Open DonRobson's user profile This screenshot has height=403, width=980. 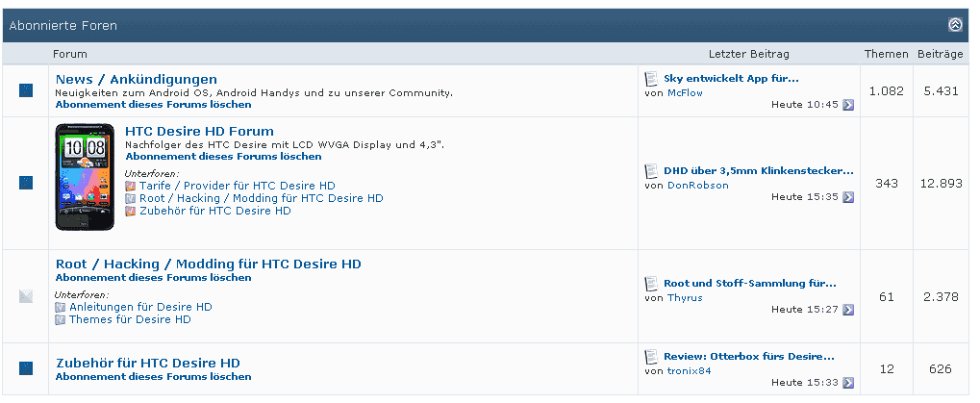[697, 185]
